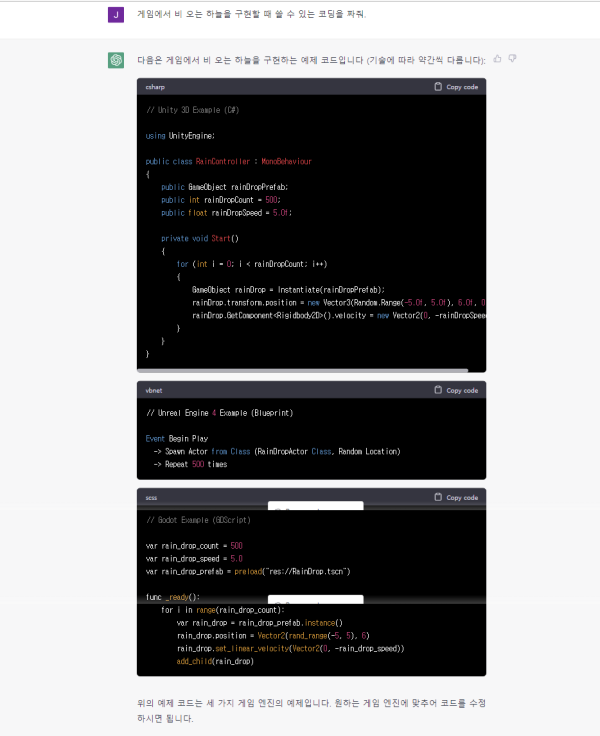600x736 pixels.
Task: Click the 'var rain_drop_speed = 5.0' line
Action: click(x=194, y=559)
